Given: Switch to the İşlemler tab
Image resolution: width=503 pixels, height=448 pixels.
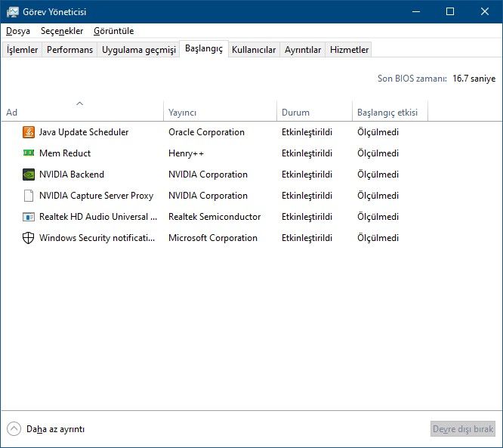Looking at the screenshot, I should (x=22, y=49).
